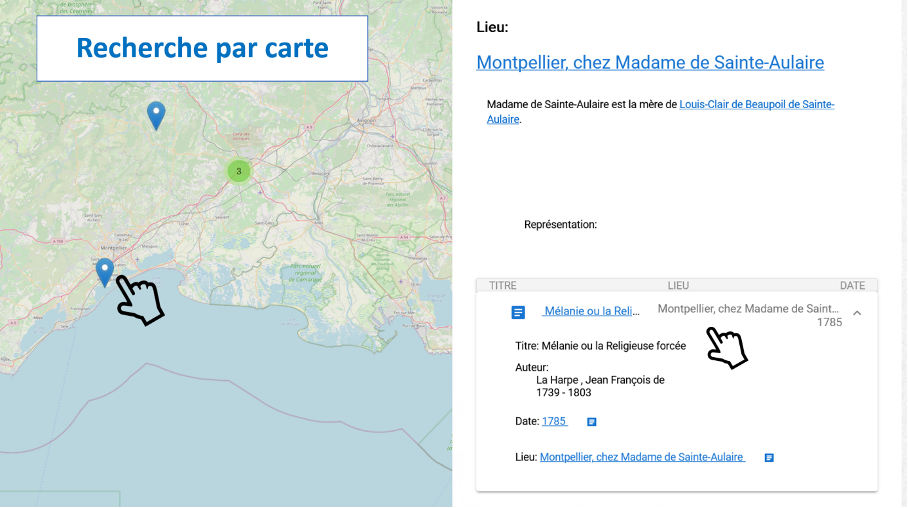Click the document icon beside Mélanie title
Screen dimensions: 908x508
518,312
